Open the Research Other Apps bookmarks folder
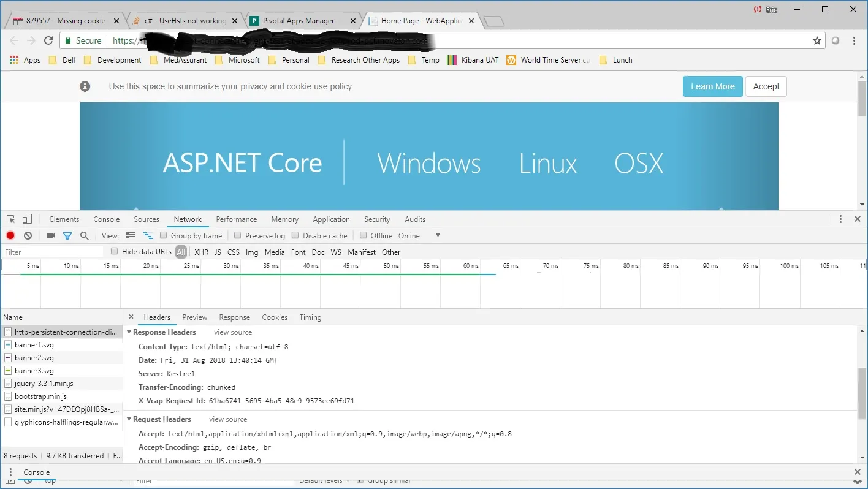The image size is (868, 489). (x=359, y=60)
